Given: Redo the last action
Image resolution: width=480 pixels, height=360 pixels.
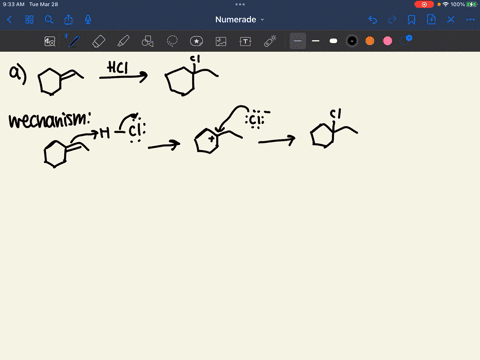Looking at the screenshot, I should pos(392,20).
